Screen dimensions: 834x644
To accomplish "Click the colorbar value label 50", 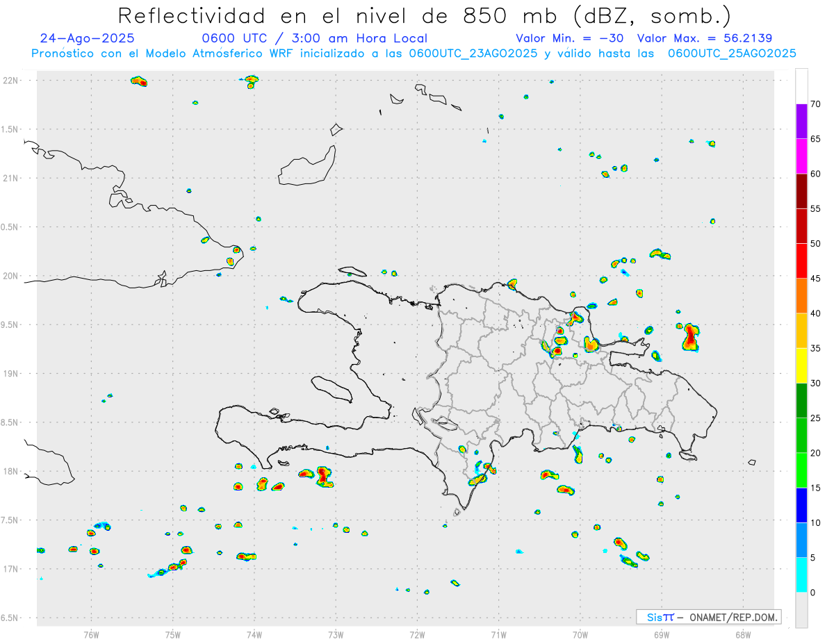I will click(816, 244).
